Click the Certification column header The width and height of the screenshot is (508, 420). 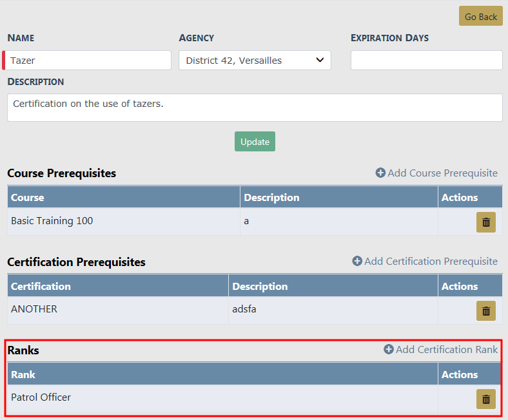[41, 287]
